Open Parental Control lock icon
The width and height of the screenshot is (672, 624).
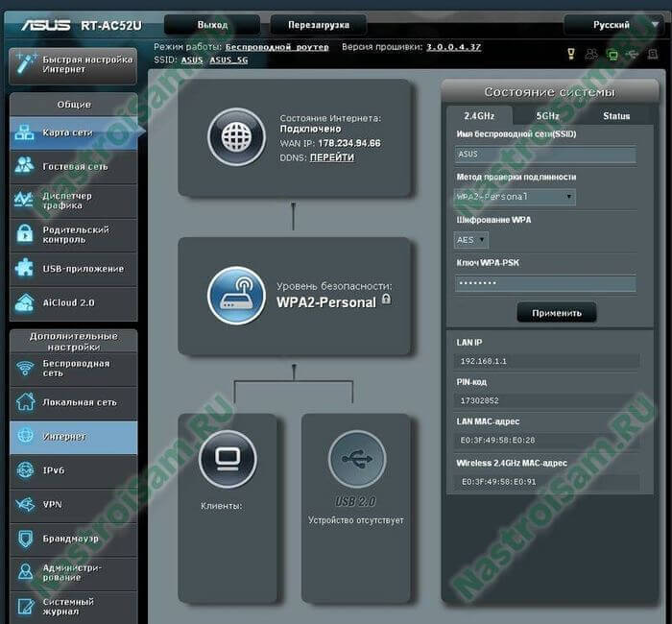pyautogui.click(x=24, y=234)
